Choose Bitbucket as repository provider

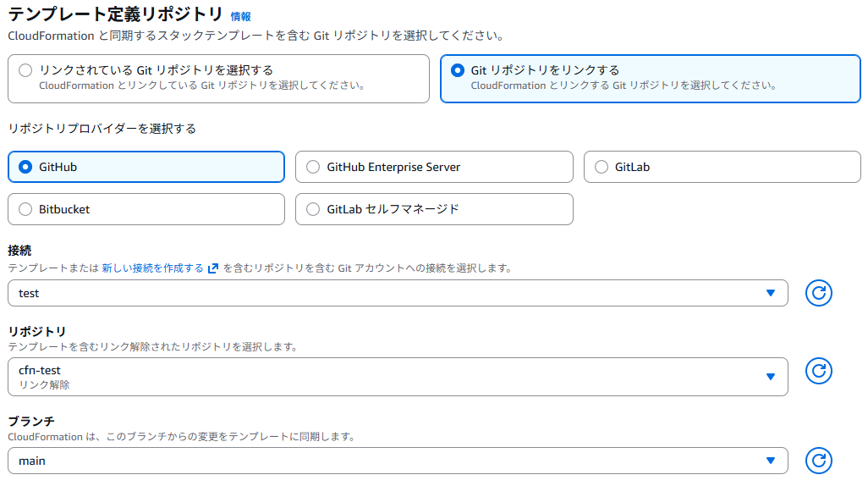[146, 209]
